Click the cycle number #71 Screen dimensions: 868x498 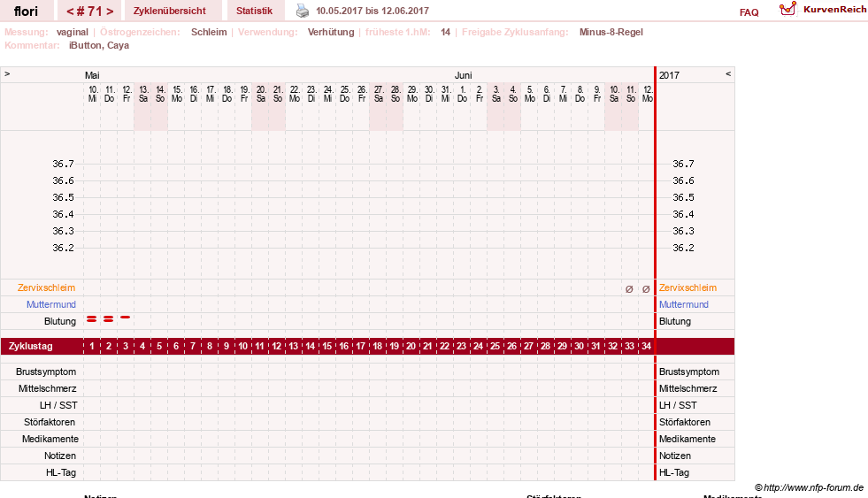(x=89, y=11)
